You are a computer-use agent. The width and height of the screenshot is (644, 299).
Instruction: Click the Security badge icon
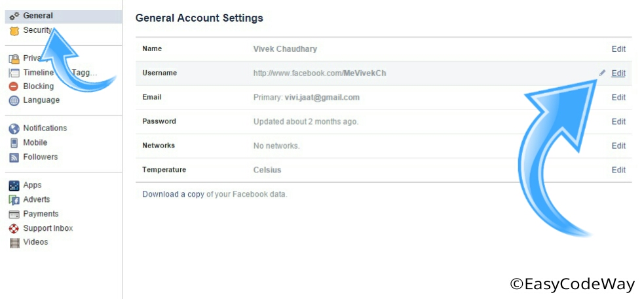(14, 30)
